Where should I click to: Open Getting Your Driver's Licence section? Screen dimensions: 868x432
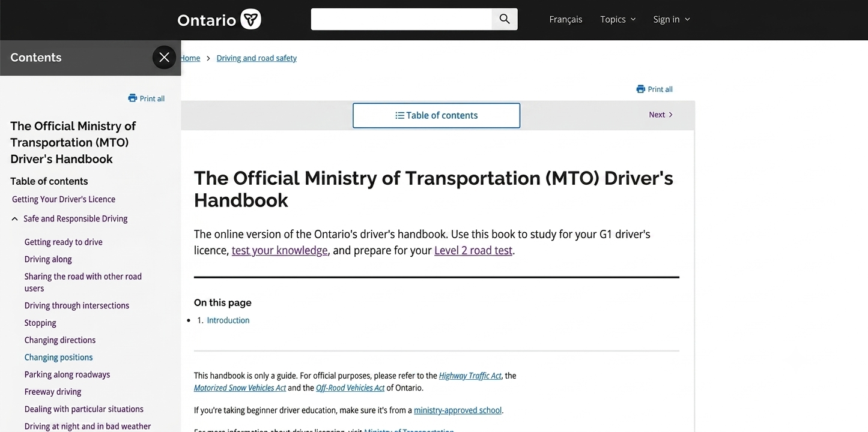pyautogui.click(x=64, y=199)
